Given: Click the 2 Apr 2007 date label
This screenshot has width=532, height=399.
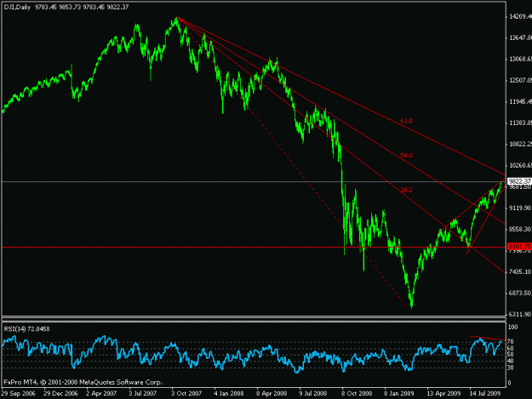Looking at the screenshot, I should click(x=101, y=394).
